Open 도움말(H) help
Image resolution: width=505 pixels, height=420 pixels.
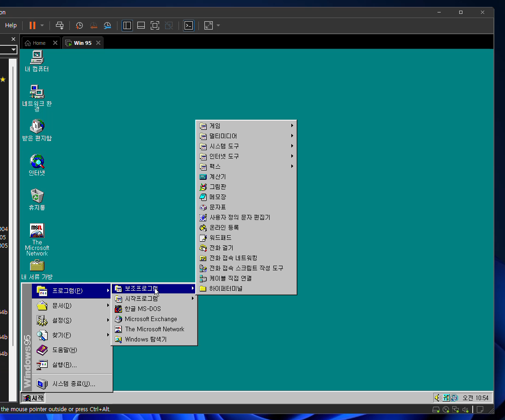click(x=72, y=350)
